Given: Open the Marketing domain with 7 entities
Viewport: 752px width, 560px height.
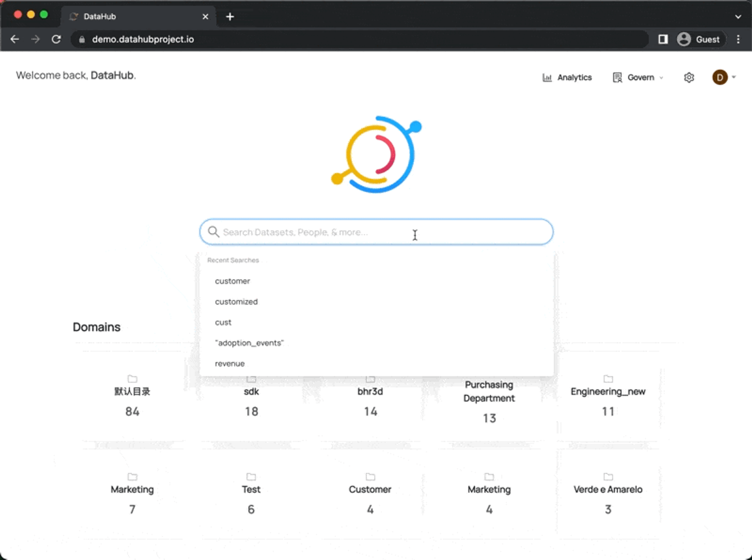Looking at the screenshot, I should tap(132, 494).
